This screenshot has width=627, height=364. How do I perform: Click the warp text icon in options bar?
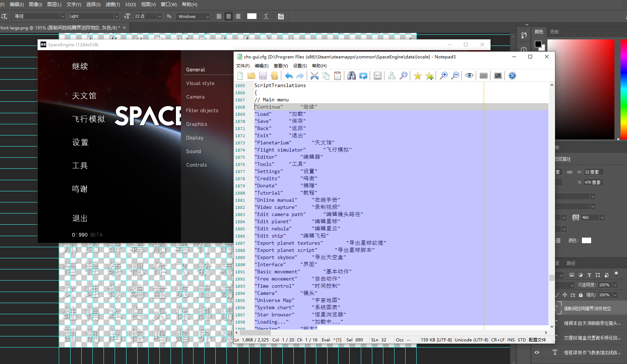click(x=266, y=16)
